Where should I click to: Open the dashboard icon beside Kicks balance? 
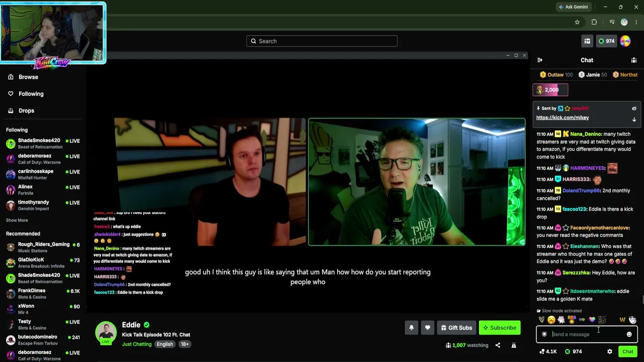point(587,41)
